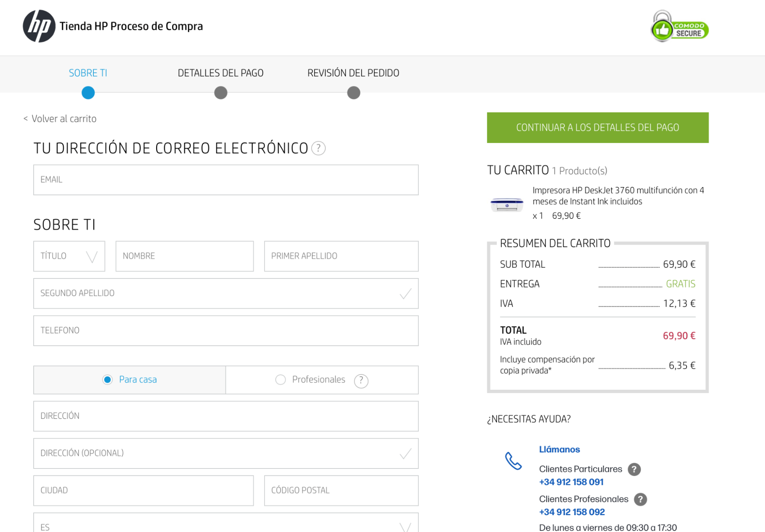Open the Título dropdown
The image size is (765, 532).
(x=69, y=256)
